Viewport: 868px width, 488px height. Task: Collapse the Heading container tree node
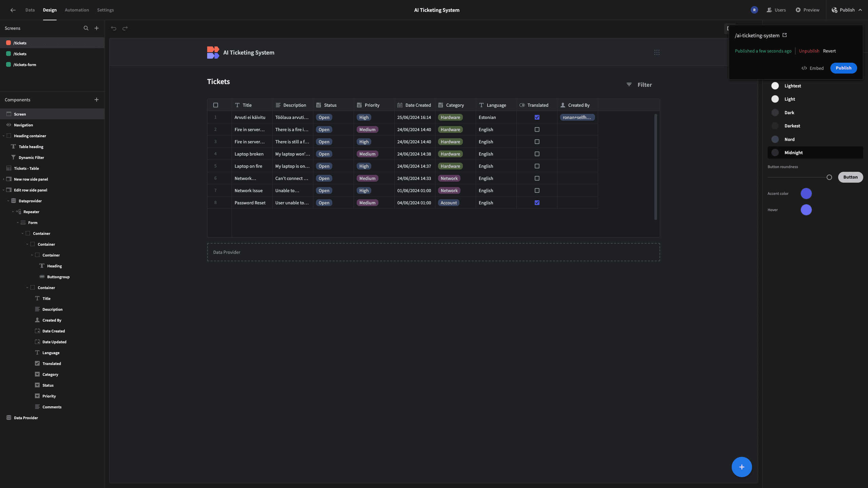[x=3, y=136]
